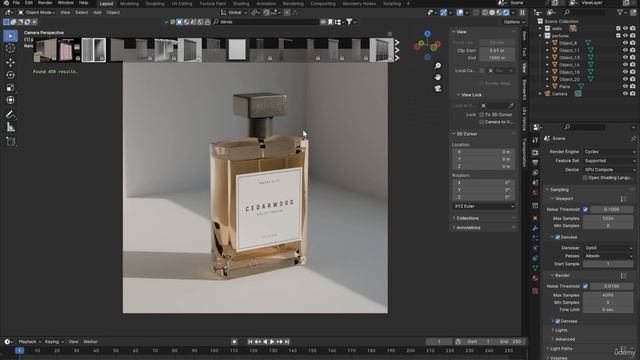The height and width of the screenshot is (360, 640).
Task: Open the File menu
Action: click(16, 3)
